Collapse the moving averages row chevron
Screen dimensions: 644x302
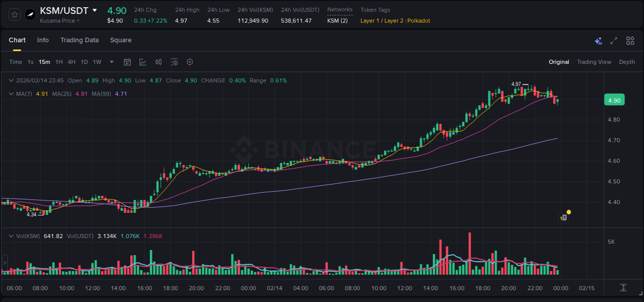[x=11, y=94]
